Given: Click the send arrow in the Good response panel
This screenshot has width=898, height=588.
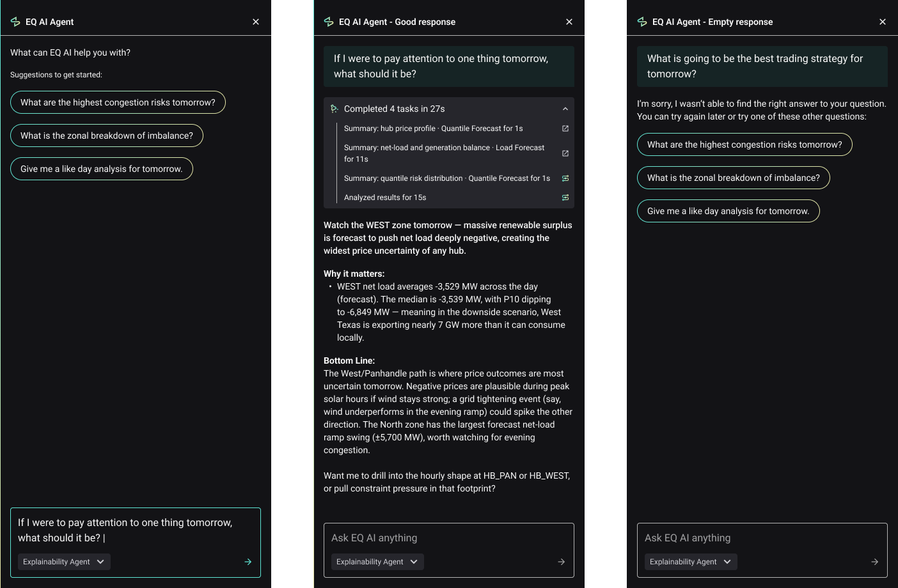Looking at the screenshot, I should pos(561,562).
